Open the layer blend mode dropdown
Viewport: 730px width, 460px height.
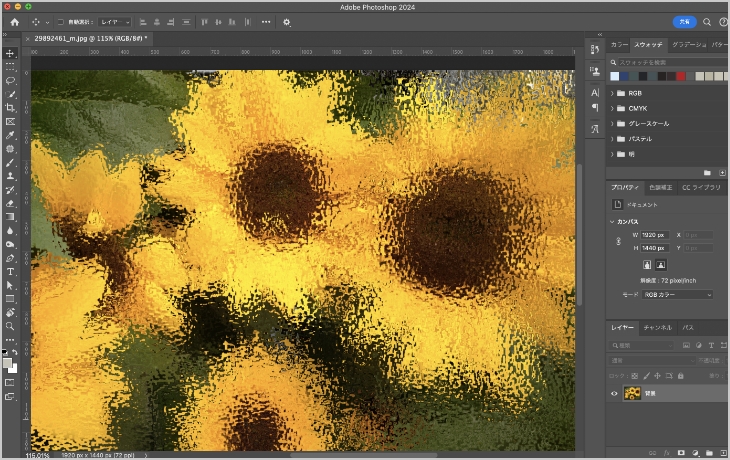pyautogui.click(x=652, y=360)
